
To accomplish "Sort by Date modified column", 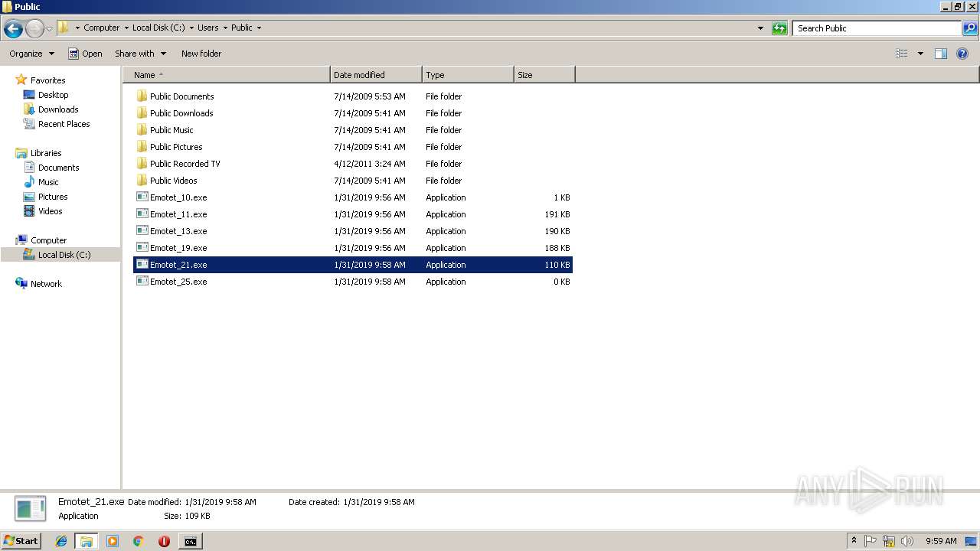I will 376,75.
